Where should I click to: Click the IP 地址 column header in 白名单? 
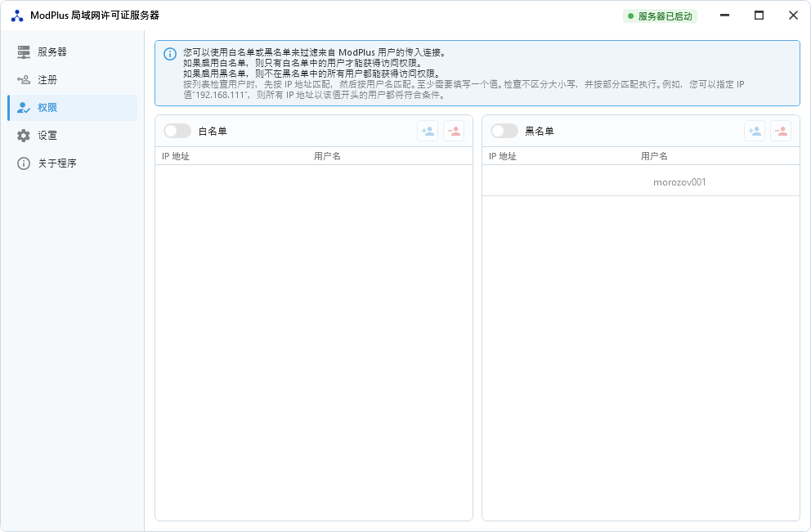pyautogui.click(x=176, y=156)
